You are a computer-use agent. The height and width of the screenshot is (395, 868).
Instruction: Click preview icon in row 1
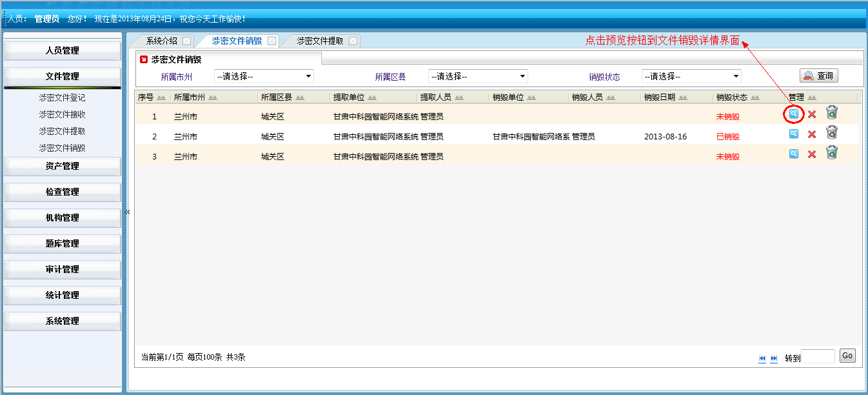[x=794, y=114]
